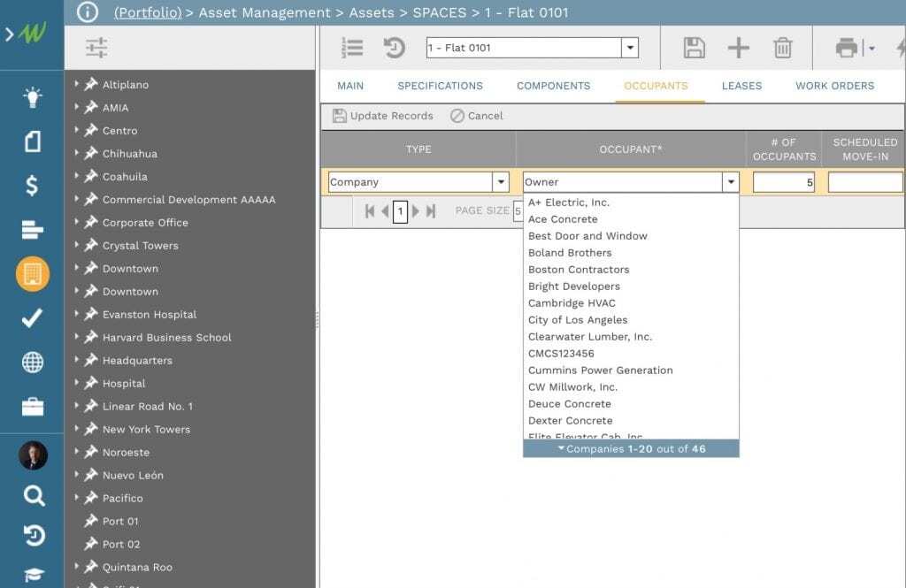The height and width of the screenshot is (588, 906).
Task: Expand the Harvard Business School node
Action: point(76,337)
